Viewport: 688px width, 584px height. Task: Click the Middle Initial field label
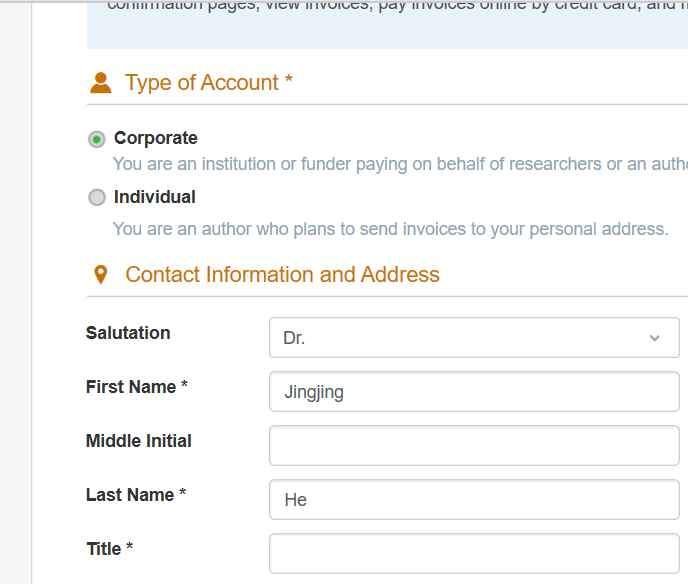pos(138,441)
